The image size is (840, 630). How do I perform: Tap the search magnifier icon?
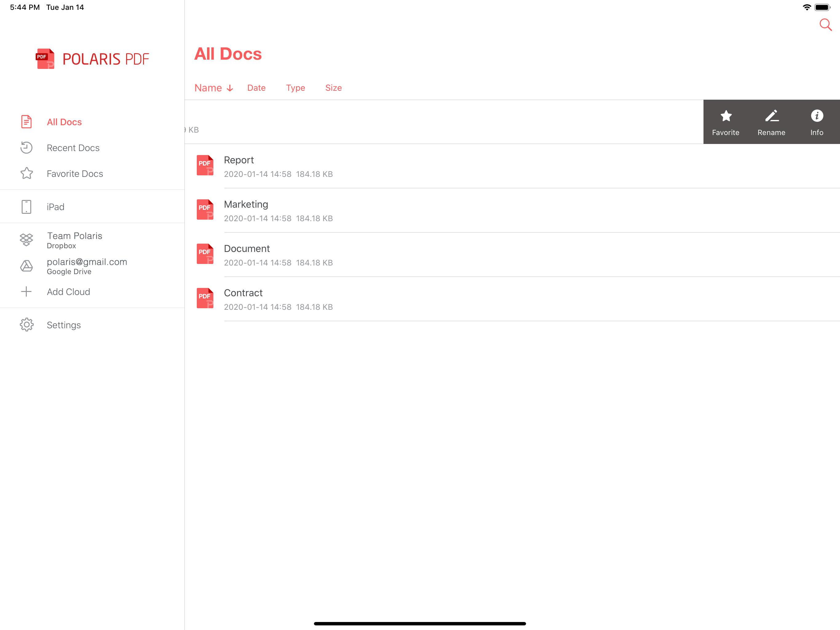[825, 25]
